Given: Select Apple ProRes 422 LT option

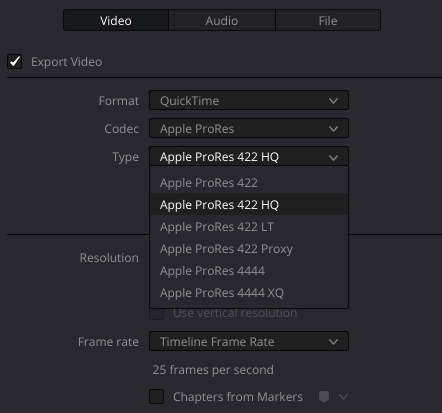Looking at the screenshot, I should (x=249, y=227).
